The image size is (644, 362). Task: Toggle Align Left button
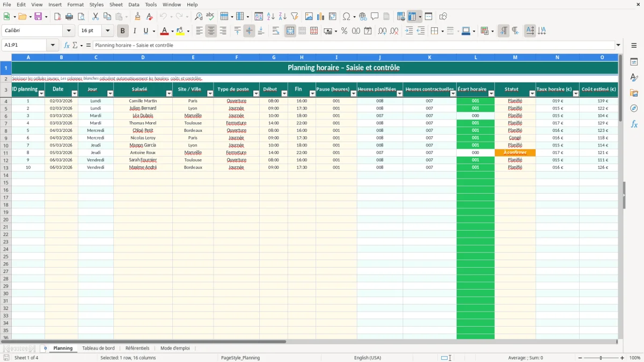199,31
